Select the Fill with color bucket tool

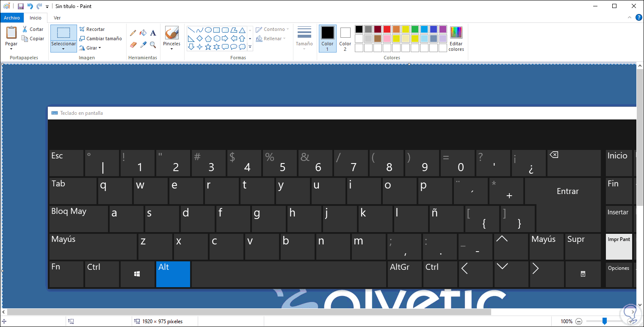[x=143, y=33]
